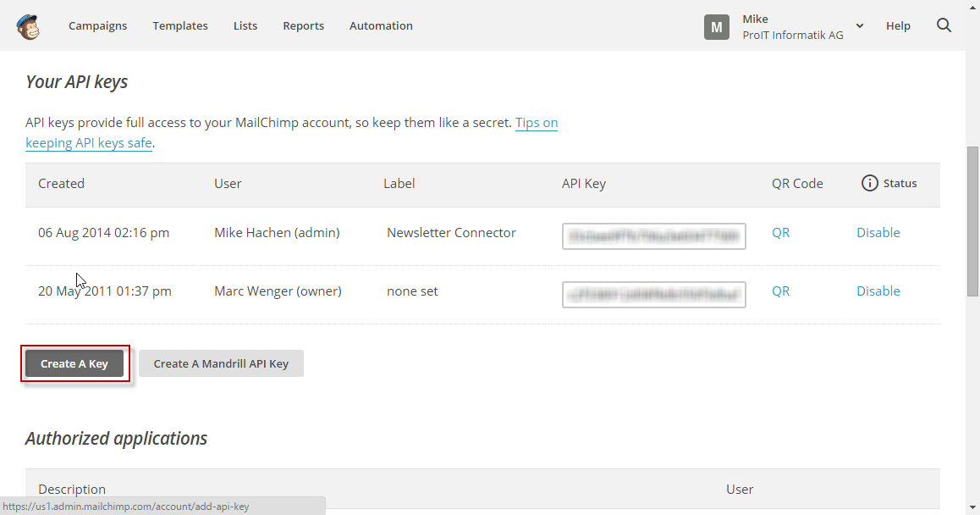Image resolution: width=980 pixels, height=515 pixels.
Task: Open Tips on keeping API keys safe
Action: [537, 123]
